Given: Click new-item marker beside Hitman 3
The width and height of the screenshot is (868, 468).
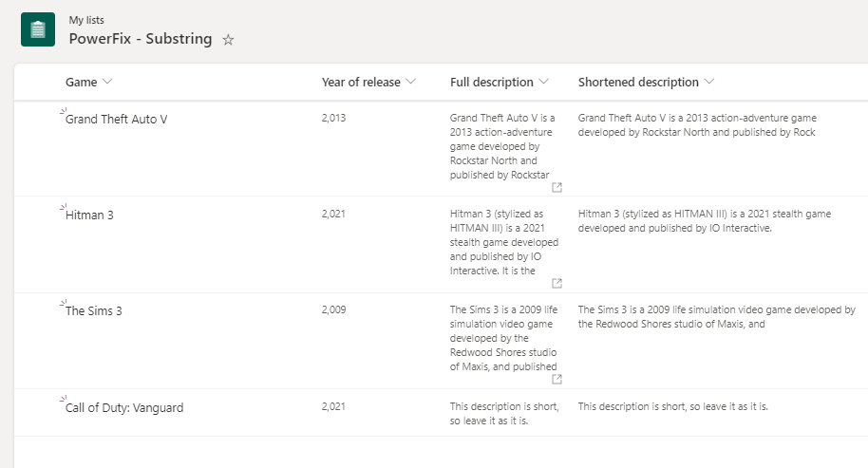Looking at the screenshot, I should pyautogui.click(x=63, y=207).
